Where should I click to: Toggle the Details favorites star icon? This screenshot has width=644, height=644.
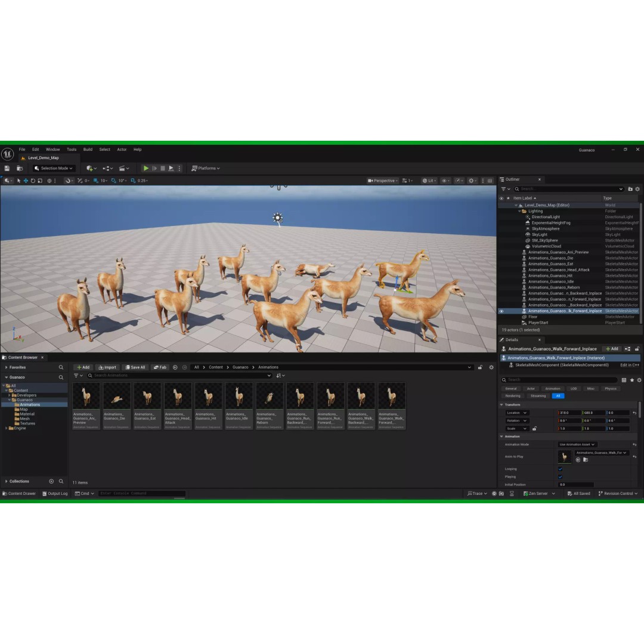point(632,380)
